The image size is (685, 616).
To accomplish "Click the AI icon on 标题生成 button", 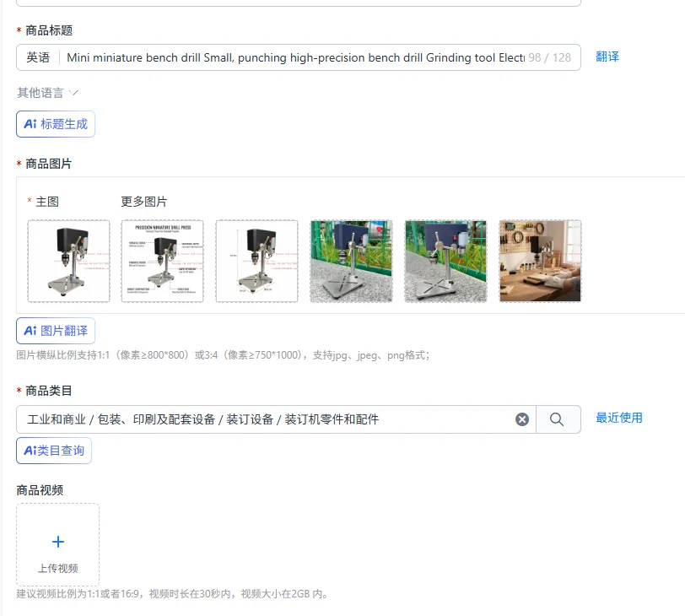I will (x=30, y=124).
